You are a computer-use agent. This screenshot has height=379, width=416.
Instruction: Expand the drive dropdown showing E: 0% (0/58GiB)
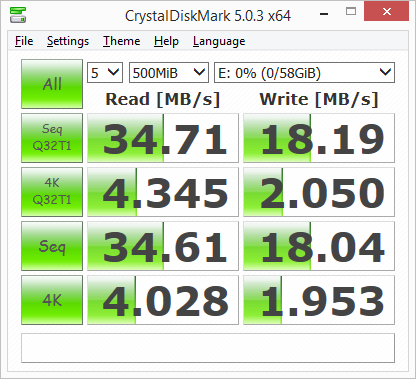tap(304, 72)
